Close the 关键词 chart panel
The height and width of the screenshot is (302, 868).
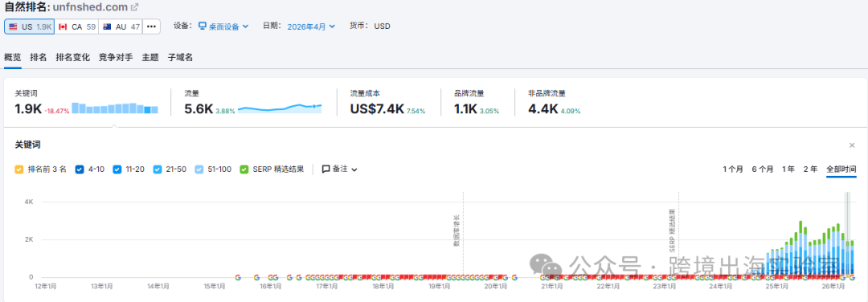[852, 145]
